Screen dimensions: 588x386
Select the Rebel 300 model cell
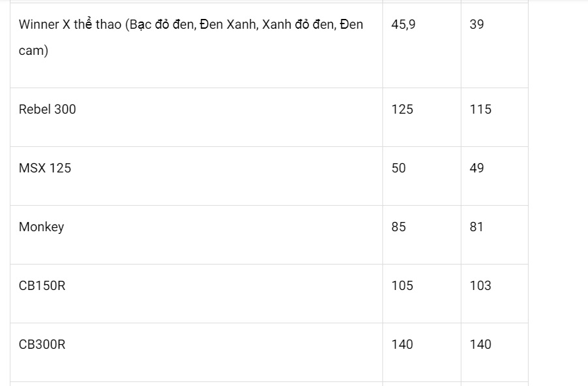(47, 110)
